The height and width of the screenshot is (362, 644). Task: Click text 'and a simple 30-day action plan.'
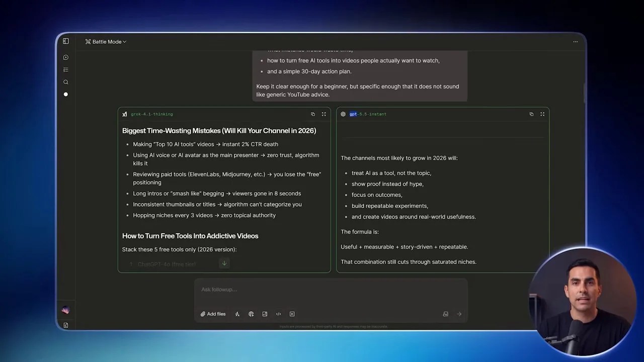pos(309,71)
